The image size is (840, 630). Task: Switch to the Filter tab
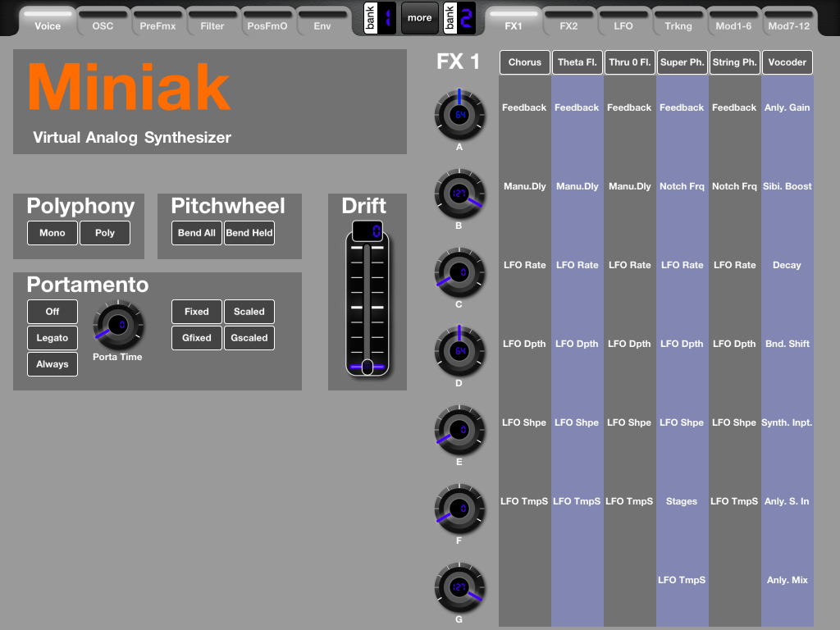[x=212, y=21]
